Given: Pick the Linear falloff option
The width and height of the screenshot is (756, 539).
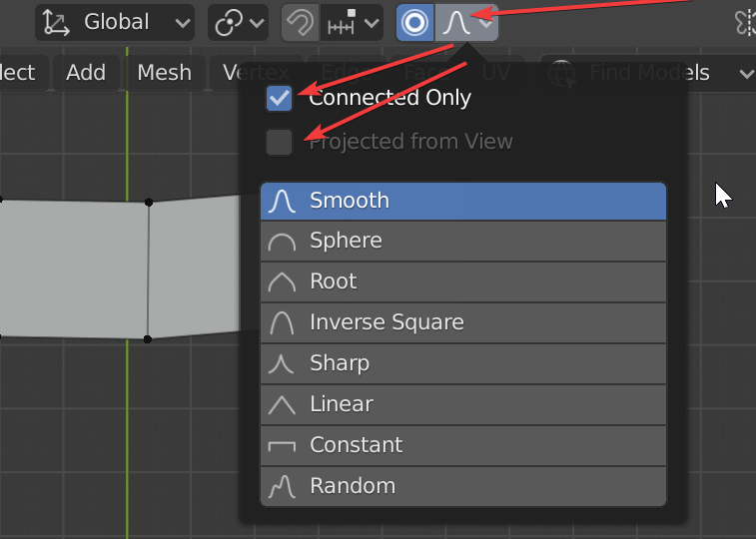Looking at the screenshot, I should [463, 404].
